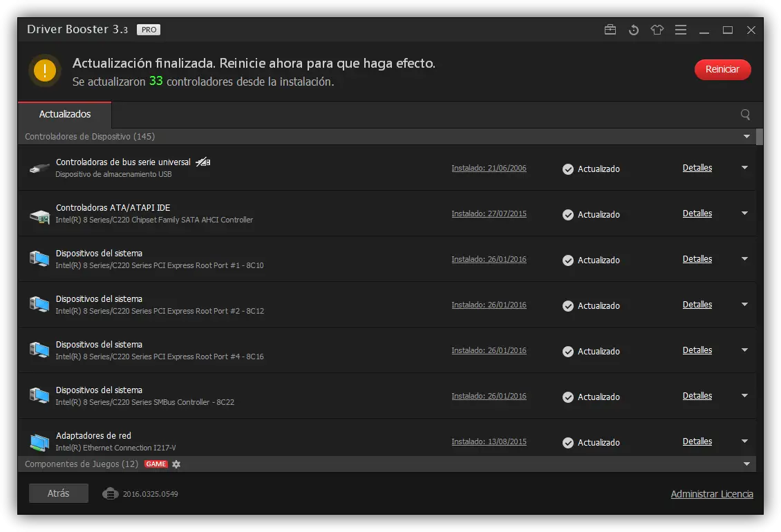This screenshot has width=781, height=532.
Task: Click the Atrás button
Action: click(58, 493)
